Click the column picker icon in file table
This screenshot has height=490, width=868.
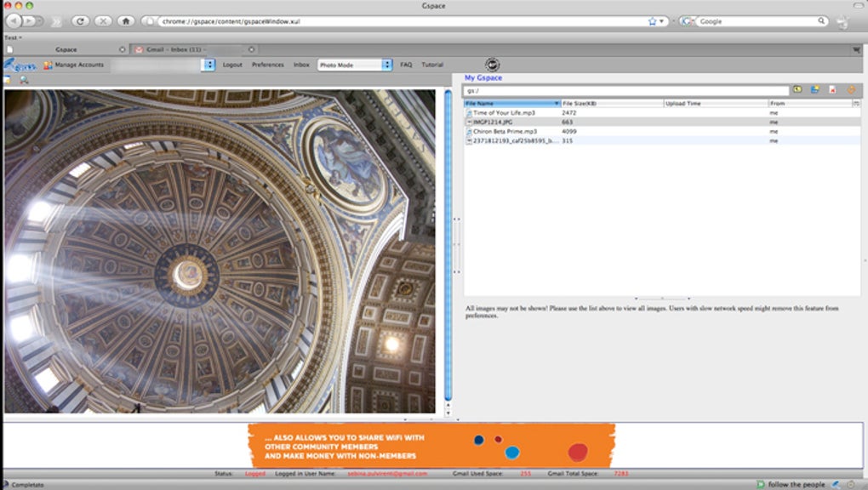(x=856, y=104)
